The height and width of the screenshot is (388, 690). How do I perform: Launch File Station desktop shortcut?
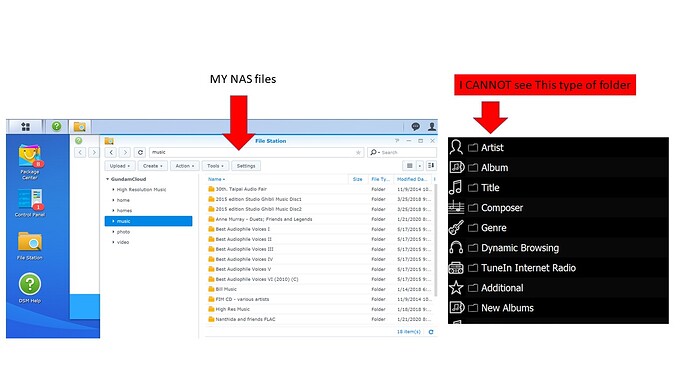30,246
